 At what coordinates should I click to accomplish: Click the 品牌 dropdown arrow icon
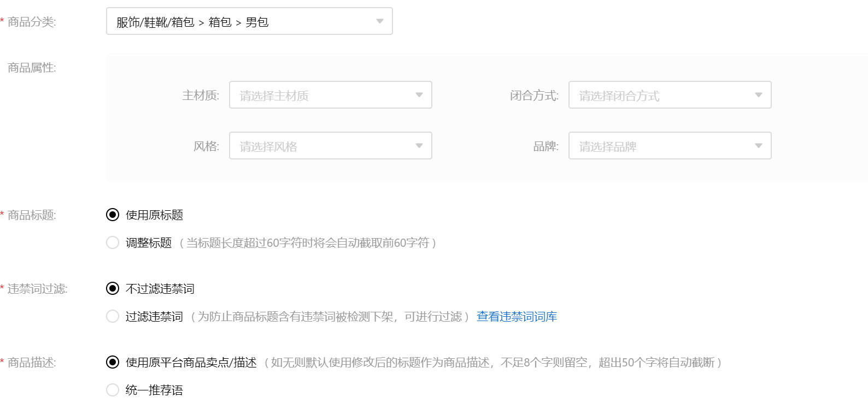click(758, 146)
